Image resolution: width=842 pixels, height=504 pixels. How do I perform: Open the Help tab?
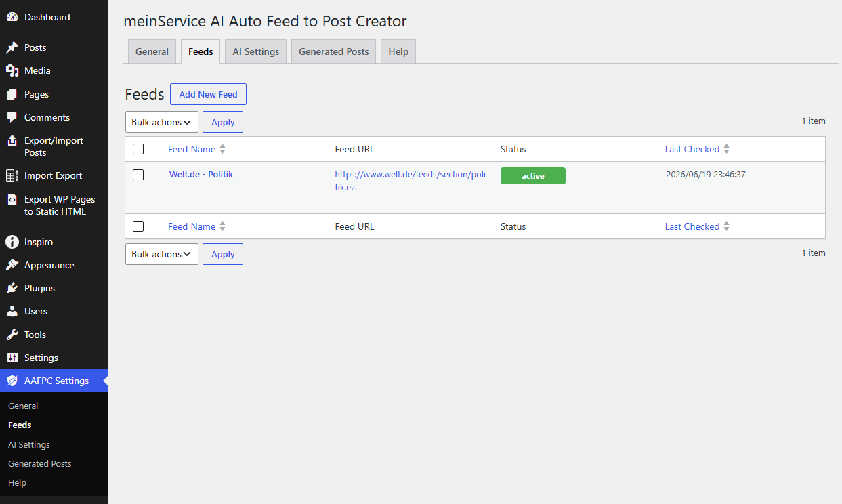(398, 51)
